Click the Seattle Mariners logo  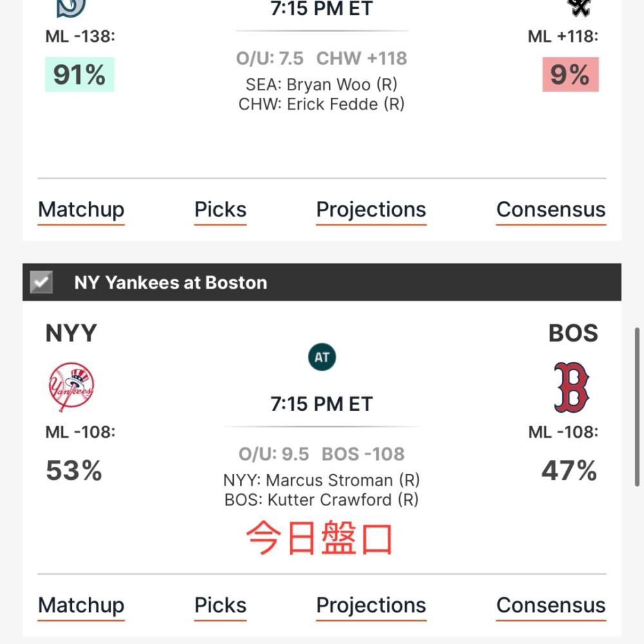click(x=71, y=8)
